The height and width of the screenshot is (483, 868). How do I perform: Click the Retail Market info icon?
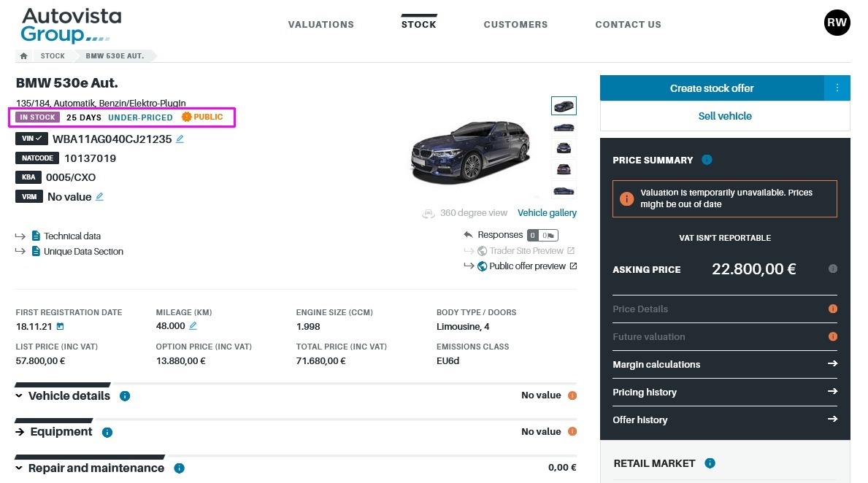[710, 463]
